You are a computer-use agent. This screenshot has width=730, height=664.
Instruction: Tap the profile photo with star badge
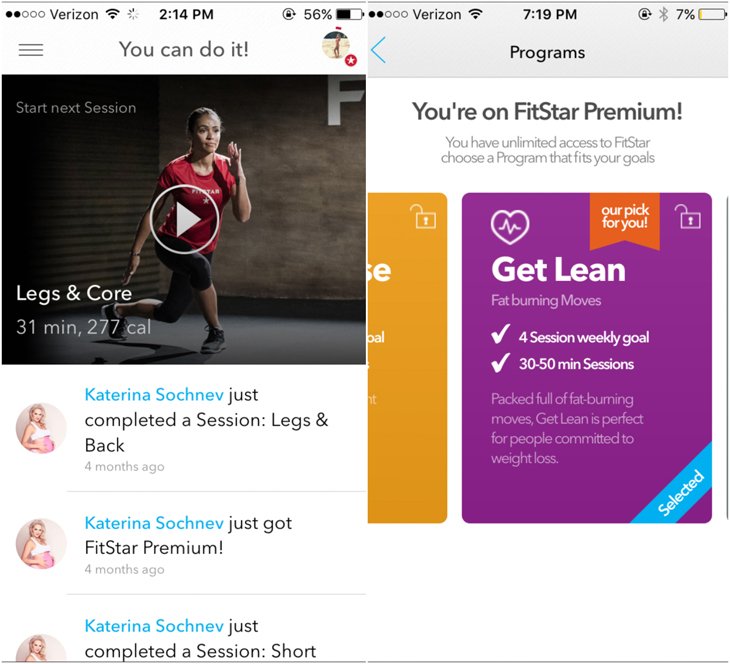[x=339, y=47]
